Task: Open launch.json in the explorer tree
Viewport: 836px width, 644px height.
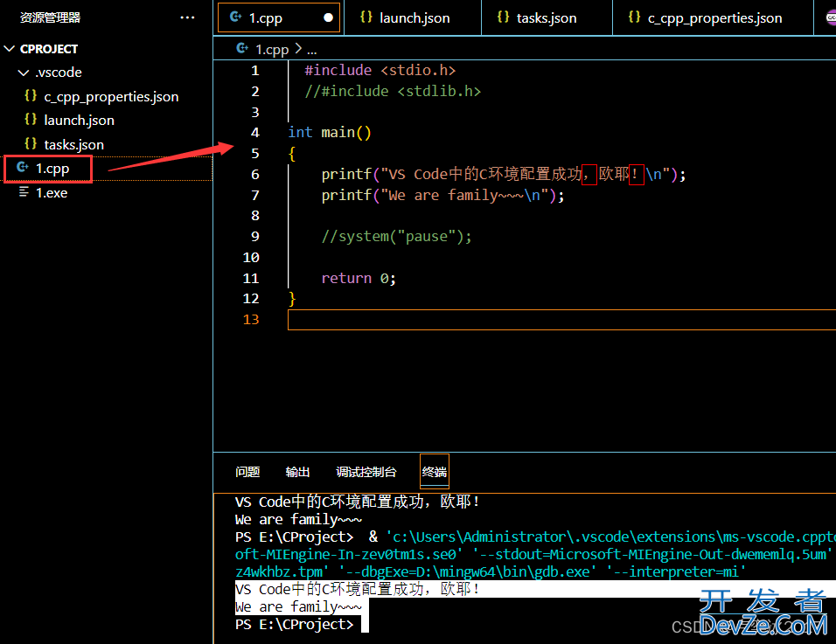Action: tap(79, 121)
